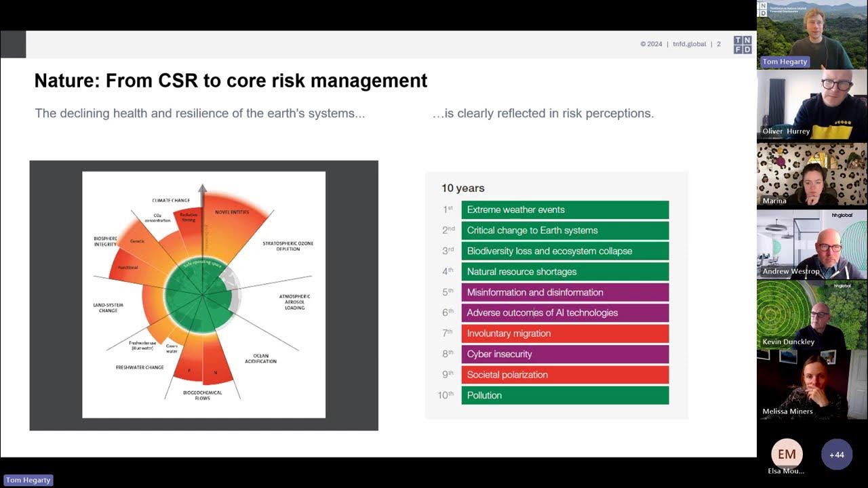Open the EM participant avatar
868x488 pixels.
coord(787,455)
